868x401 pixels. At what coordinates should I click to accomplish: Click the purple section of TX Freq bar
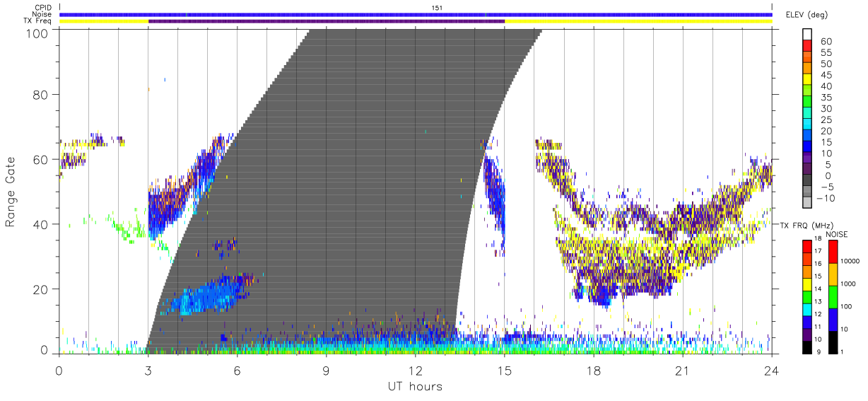(327, 21)
